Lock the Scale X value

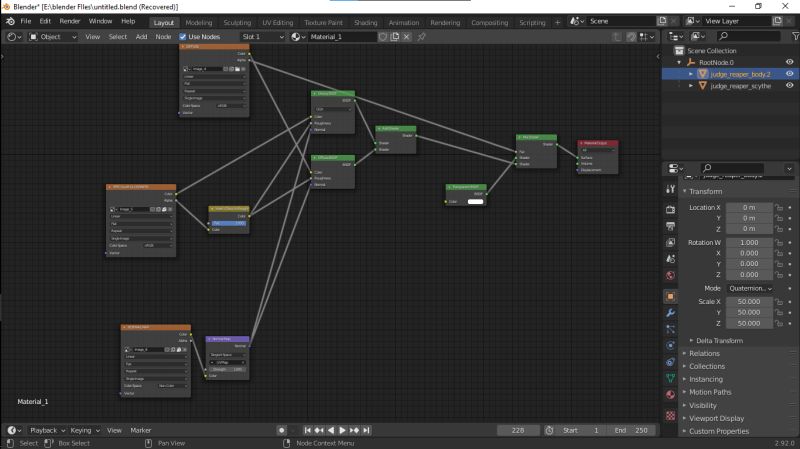[779, 302]
